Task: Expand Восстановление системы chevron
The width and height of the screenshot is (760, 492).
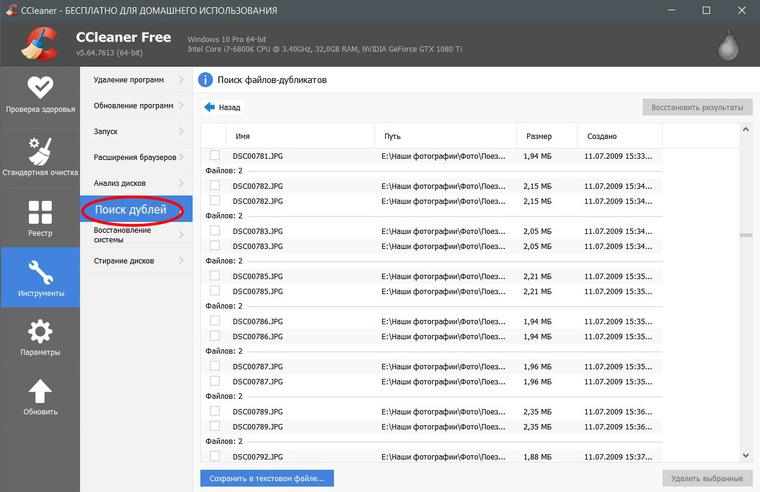Action: [181, 235]
